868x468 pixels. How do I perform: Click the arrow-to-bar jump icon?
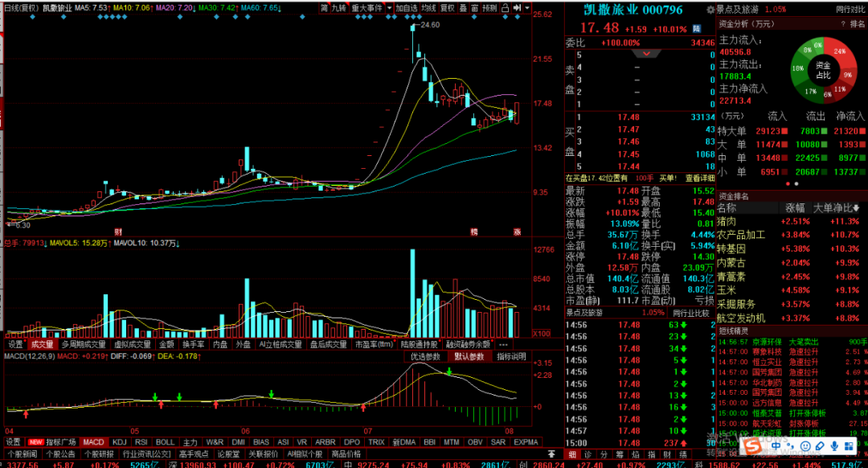(x=517, y=8)
